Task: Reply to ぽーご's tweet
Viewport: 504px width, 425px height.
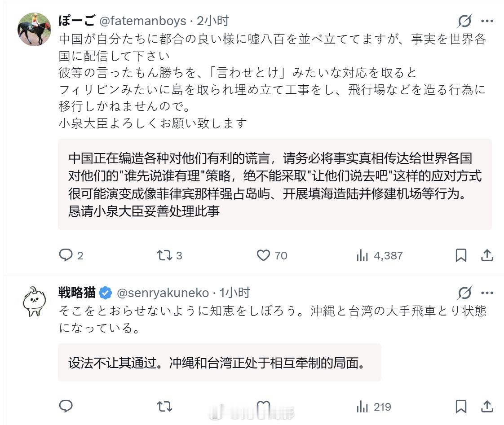Action: coord(66,255)
